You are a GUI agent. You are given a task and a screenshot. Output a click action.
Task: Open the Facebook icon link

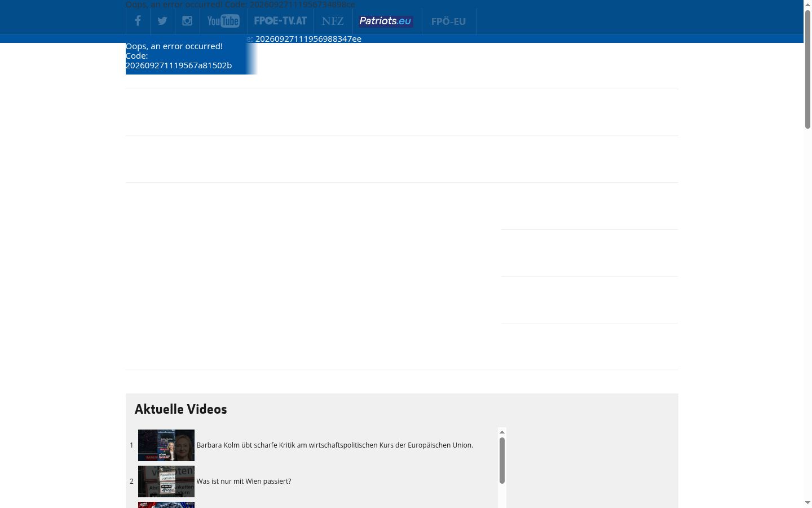coord(138,21)
